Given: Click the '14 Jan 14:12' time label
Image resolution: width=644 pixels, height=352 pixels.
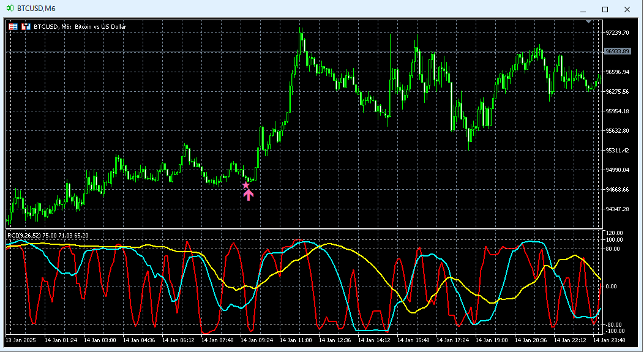Looking at the screenshot, I should tap(374, 340).
